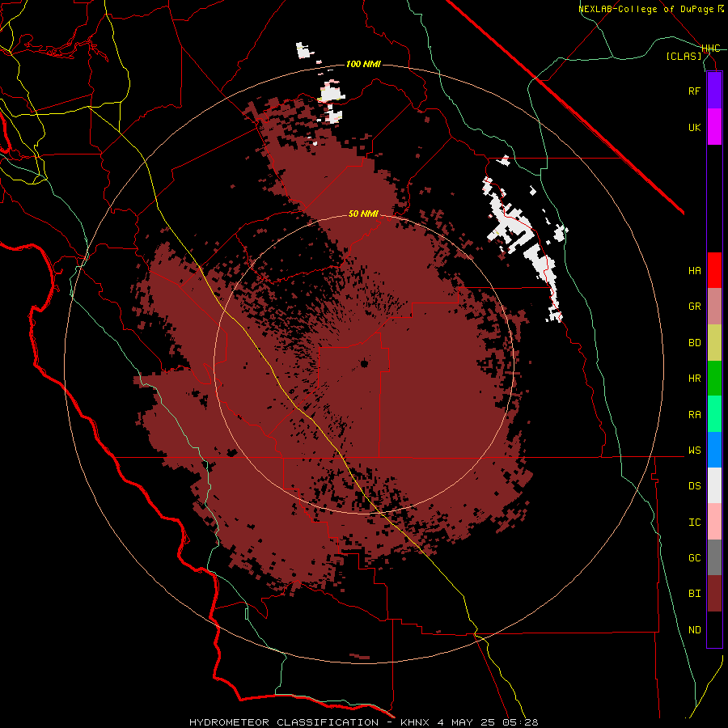The width and height of the screenshot is (728, 728).
Task: Click the BI legend label
Action: [x=695, y=594]
